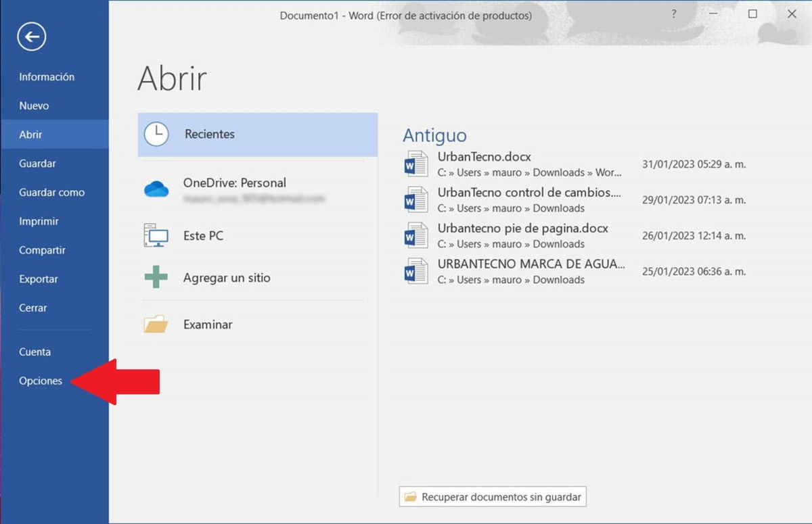This screenshot has height=524, width=812.
Task: Select the Este PC monitor icon
Action: click(156, 235)
